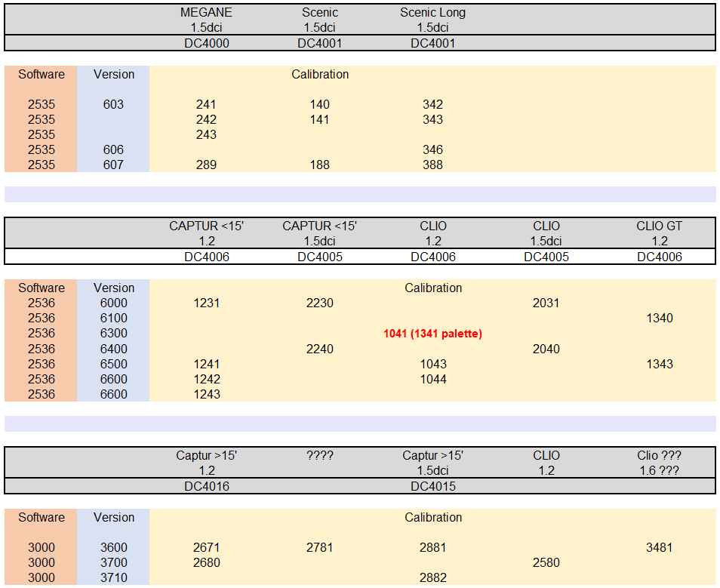Select calibration value 2031

click(546, 303)
